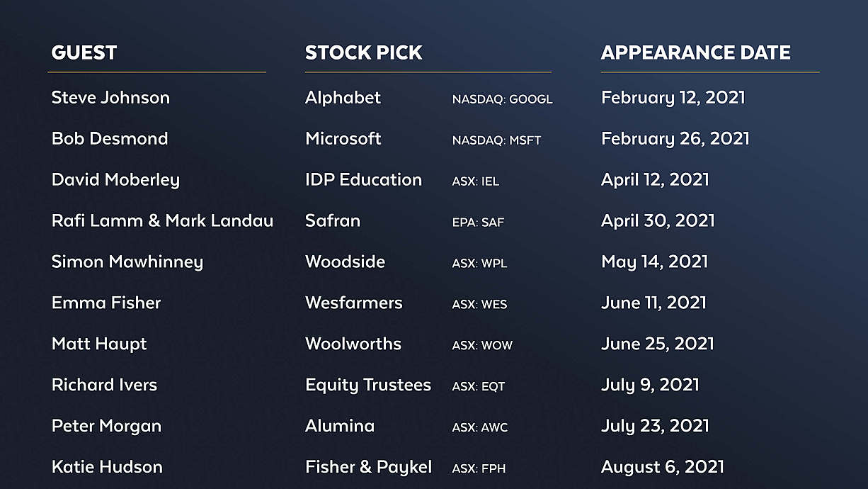The width and height of the screenshot is (868, 489).
Task: Click the APPEARANCE DATE column header
Action: (x=695, y=52)
